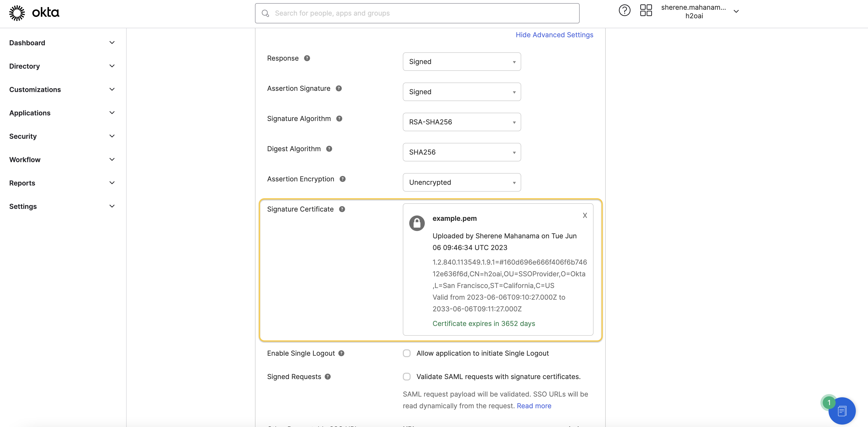Click the Assertion Encryption help icon
868x427 pixels.
pyautogui.click(x=343, y=179)
